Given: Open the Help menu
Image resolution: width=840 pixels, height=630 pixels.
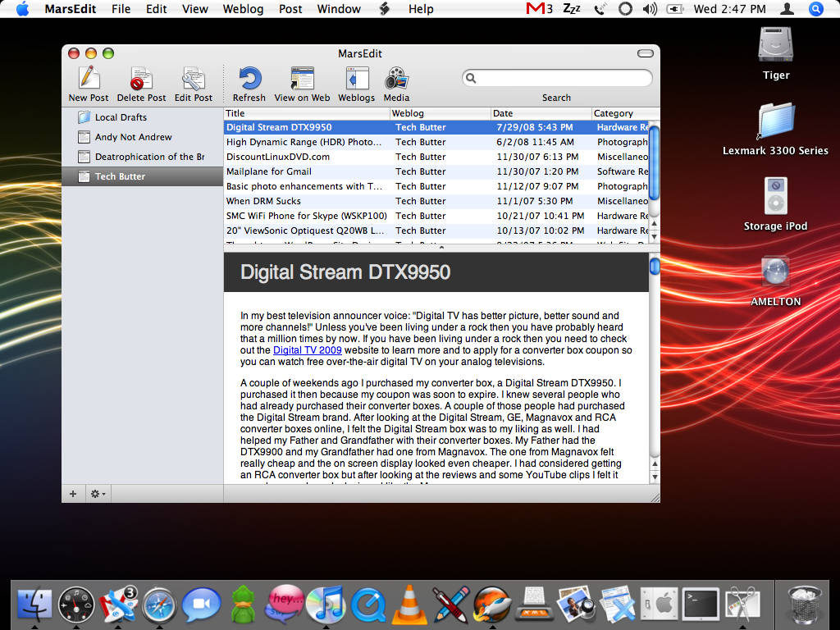Looking at the screenshot, I should [x=421, y=8].
